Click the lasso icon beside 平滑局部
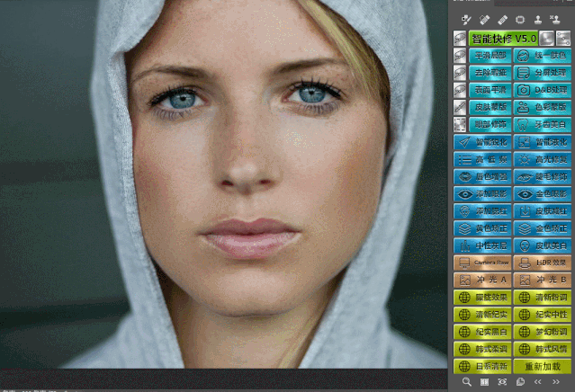This screenshot has height=392, width=575. [x=460, y=56]
